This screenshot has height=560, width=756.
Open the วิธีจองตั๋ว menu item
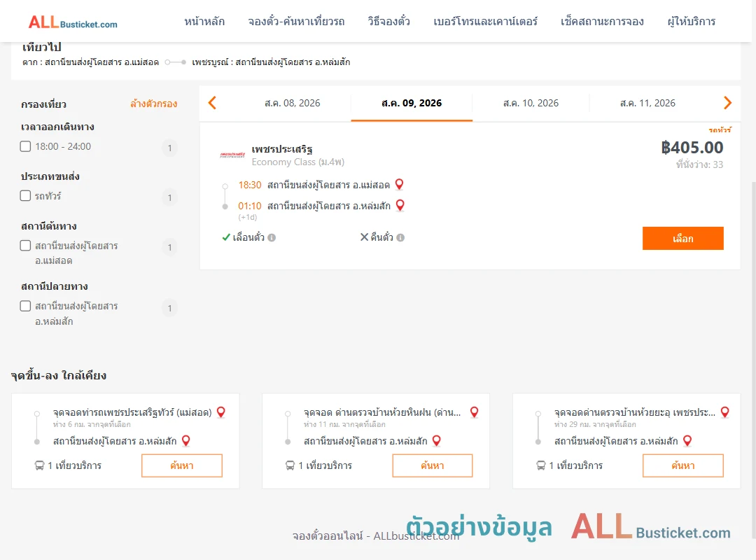pos(388,21)
